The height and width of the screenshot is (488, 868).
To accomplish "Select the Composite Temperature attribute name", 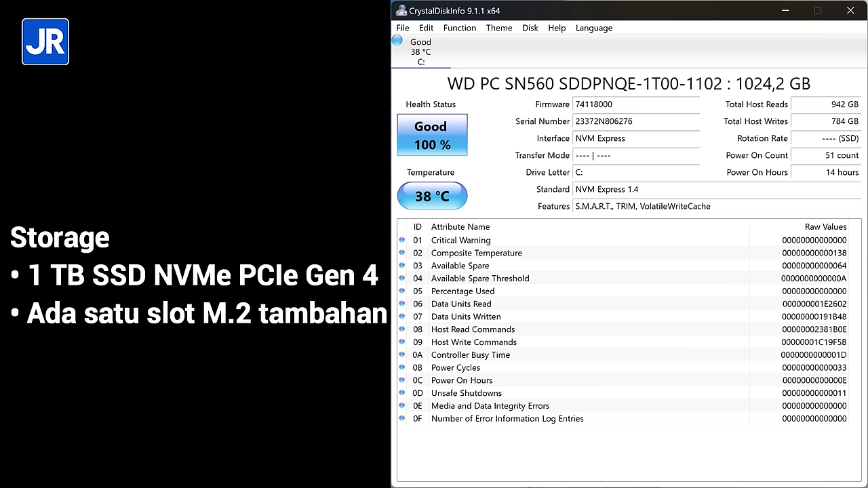I will 477,253.
